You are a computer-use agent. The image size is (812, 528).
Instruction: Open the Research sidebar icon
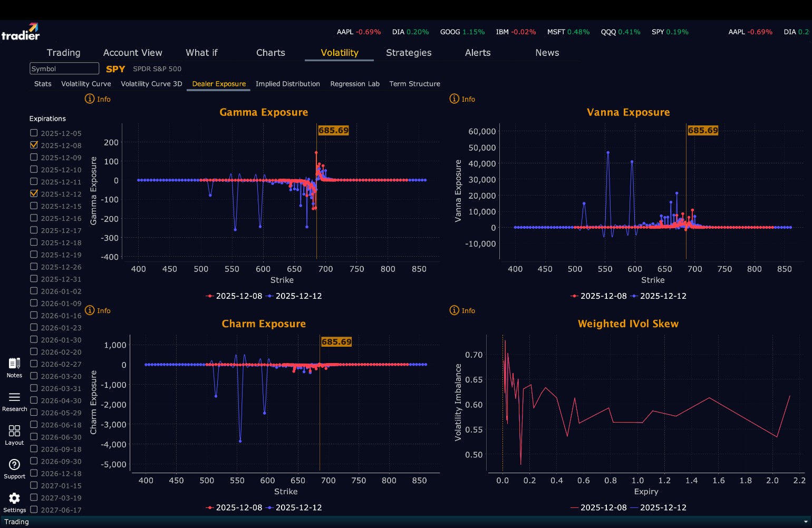[x=14, y=397]
